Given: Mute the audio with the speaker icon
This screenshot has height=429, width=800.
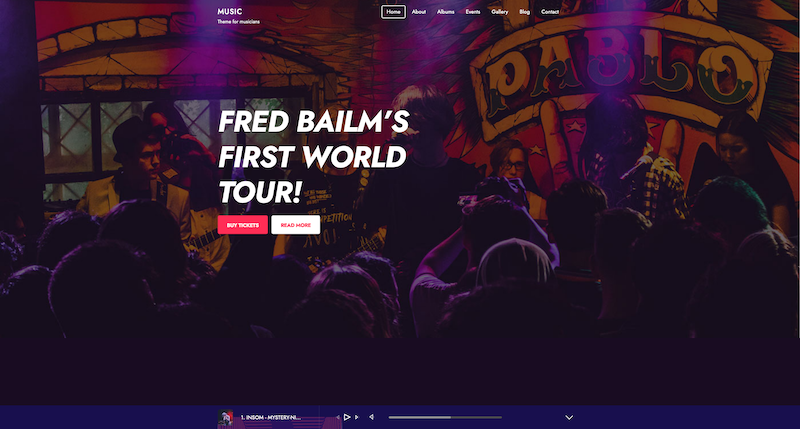Looking at the screenshot, I should 371,417.
